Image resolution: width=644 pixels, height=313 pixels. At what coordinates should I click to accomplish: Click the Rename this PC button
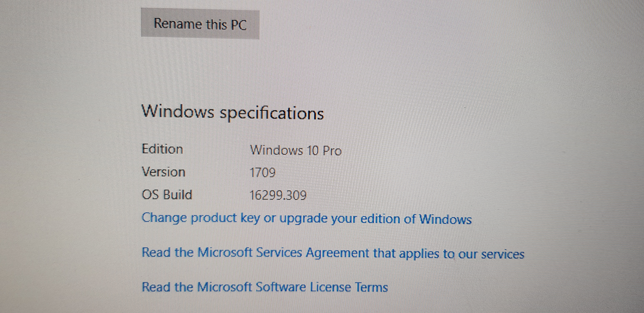200,24
